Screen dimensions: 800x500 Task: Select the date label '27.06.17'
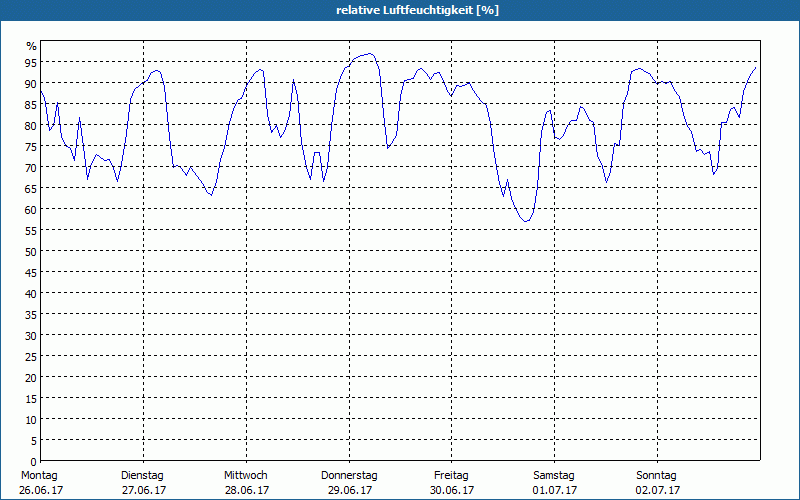(x=144, y=490)
